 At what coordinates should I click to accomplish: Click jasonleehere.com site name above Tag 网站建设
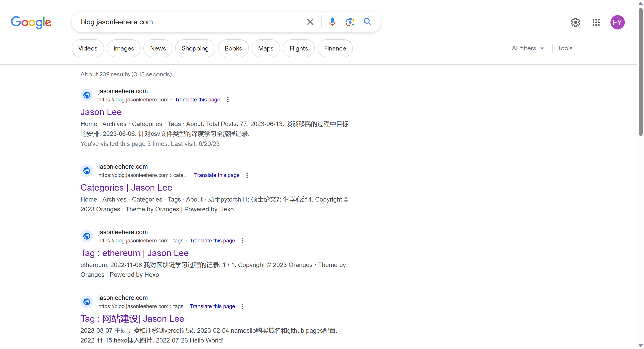tap(123, 298)
